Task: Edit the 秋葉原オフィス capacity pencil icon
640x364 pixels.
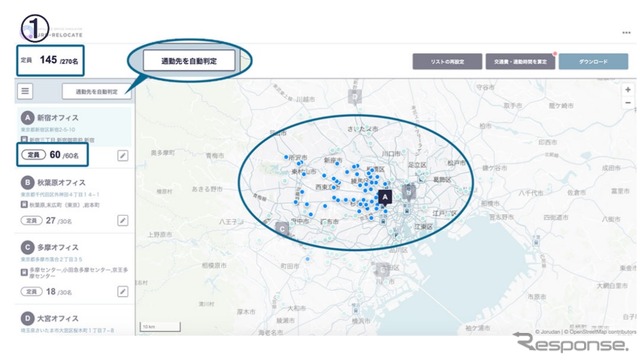Action: pos(123,220)
